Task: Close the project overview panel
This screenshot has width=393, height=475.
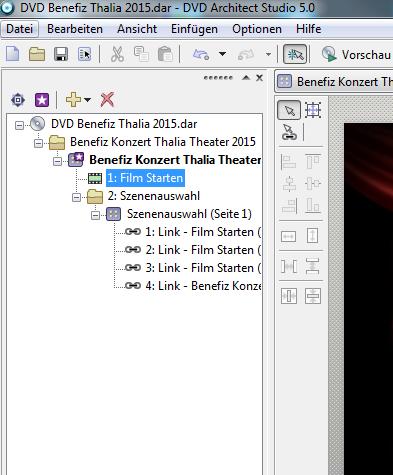Action: point(259,78)
